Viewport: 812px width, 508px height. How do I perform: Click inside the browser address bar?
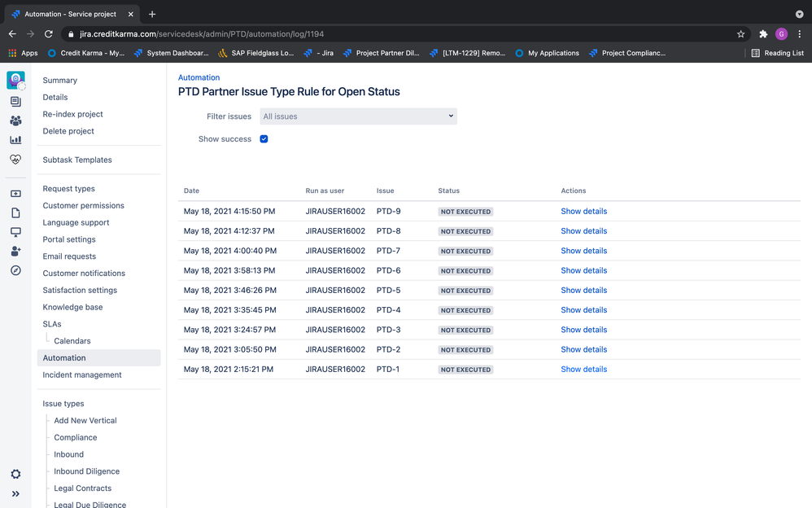(x=325, y=34)
